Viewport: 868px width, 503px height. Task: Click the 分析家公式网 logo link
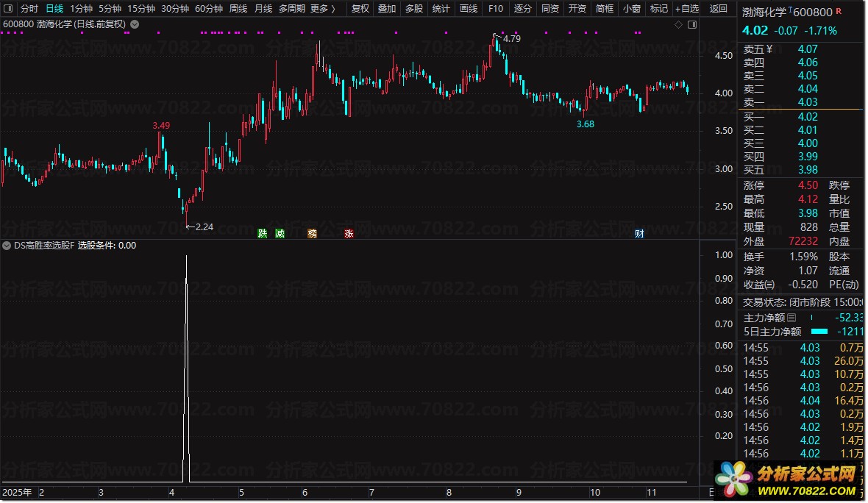[789, 480]
